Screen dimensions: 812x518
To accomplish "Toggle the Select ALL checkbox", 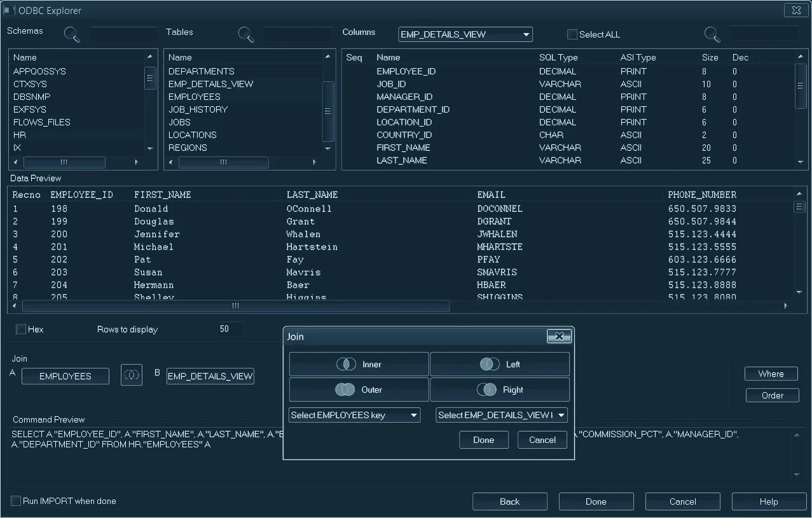I will (572, 34).
